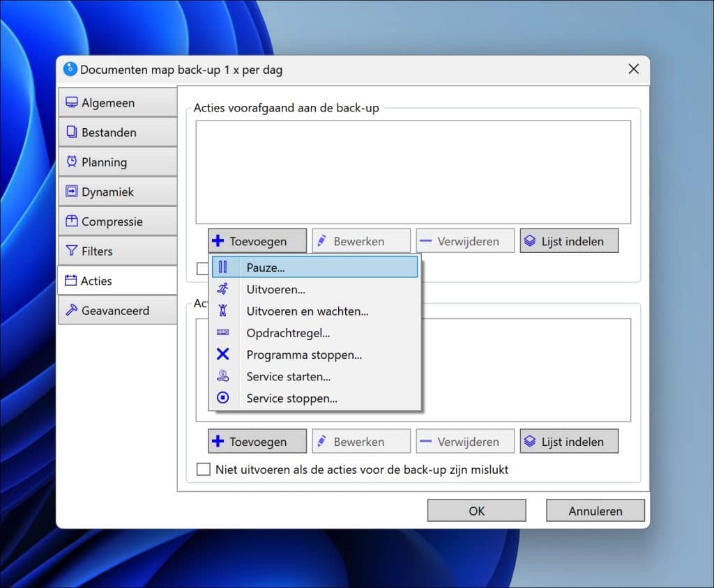Choose Uitvoeren... menu entry
Viewport: 714px width, 588px height.
[x=314, y=289]
